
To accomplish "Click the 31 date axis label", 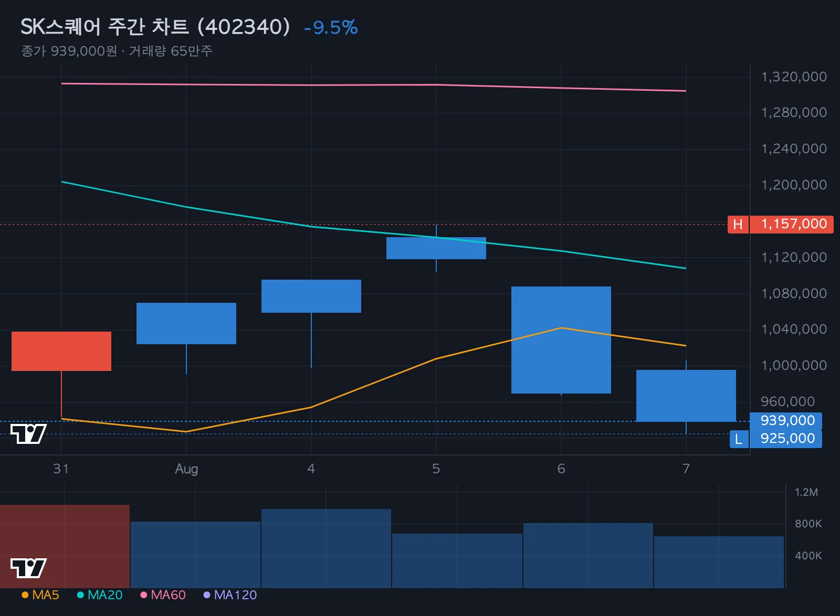I will (x=61, y=469).
